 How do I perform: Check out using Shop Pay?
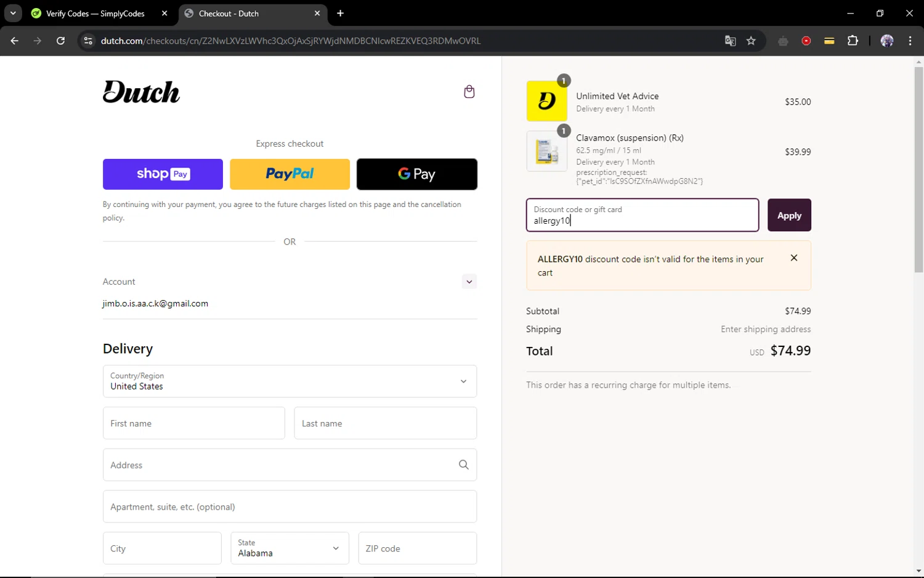pos(163,174)
